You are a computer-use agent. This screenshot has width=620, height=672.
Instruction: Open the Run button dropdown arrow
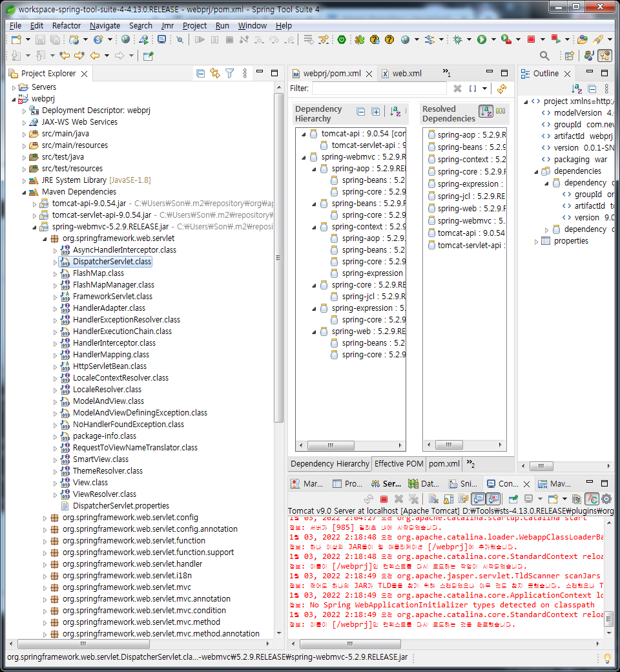pos(493,40)
